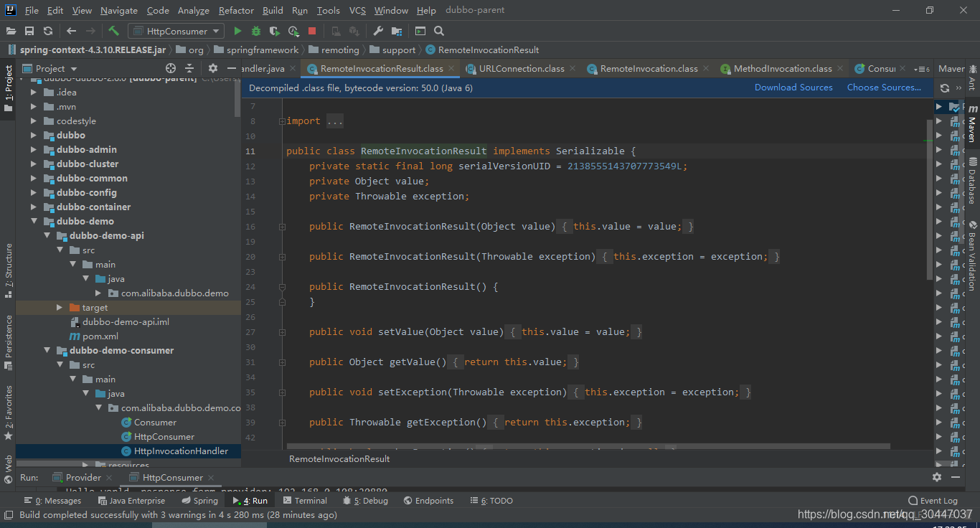Hide the Run tool window
This screenshot has width=980, height=528.
tap(957, 477)
